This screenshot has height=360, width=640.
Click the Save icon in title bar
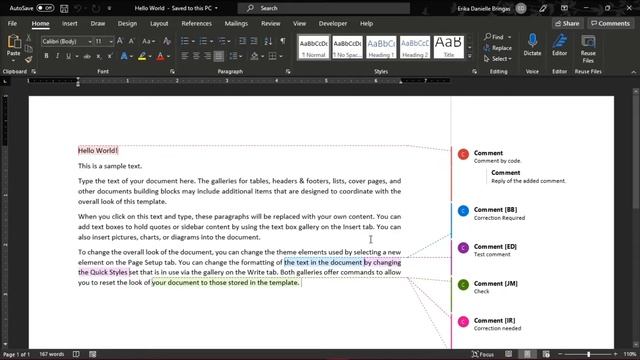click(64, 8)
